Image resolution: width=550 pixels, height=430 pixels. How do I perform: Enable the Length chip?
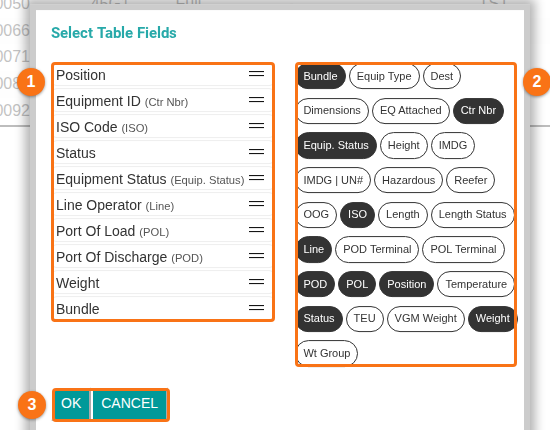[403, 214]
